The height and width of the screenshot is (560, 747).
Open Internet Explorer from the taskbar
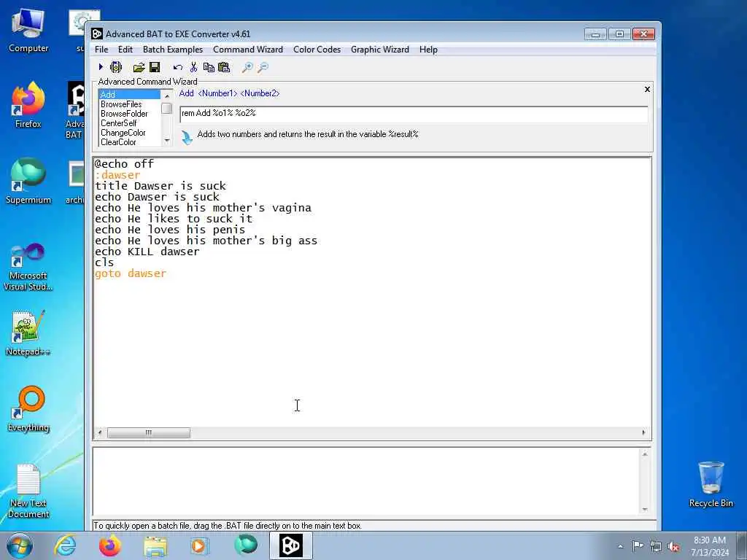point(65,545)
